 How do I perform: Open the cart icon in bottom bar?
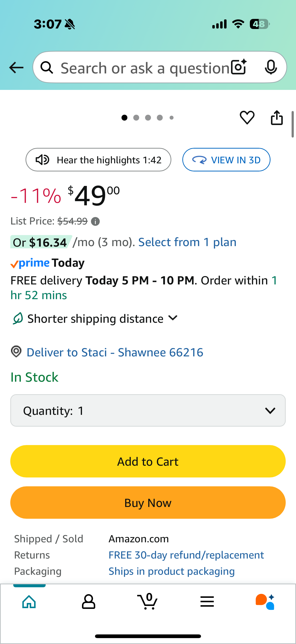[147, 601]
